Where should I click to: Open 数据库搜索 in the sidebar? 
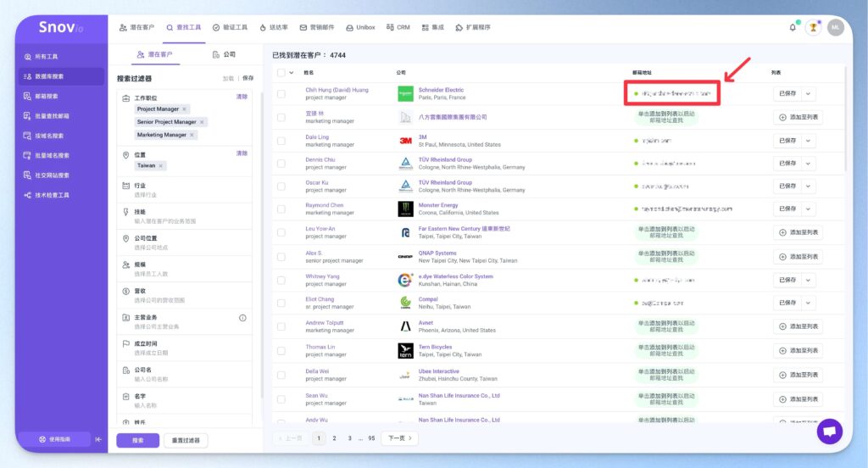[61, 76]
